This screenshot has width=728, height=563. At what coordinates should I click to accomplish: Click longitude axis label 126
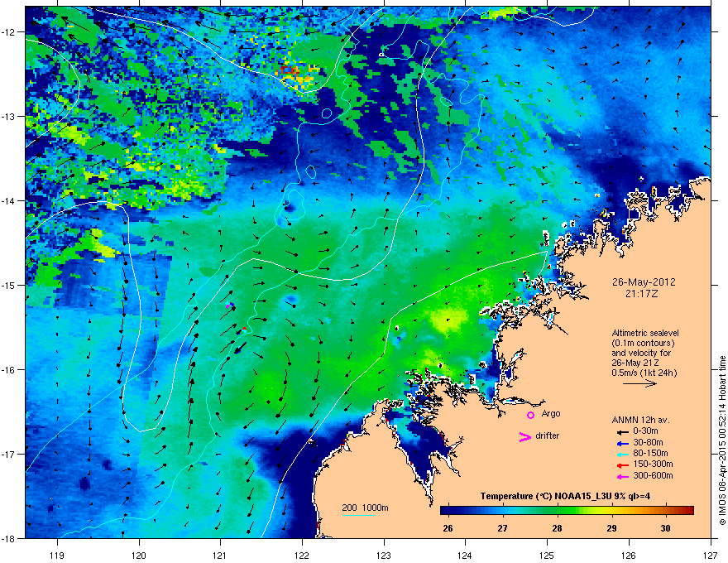pyautogui.click(x=629, y=556)
